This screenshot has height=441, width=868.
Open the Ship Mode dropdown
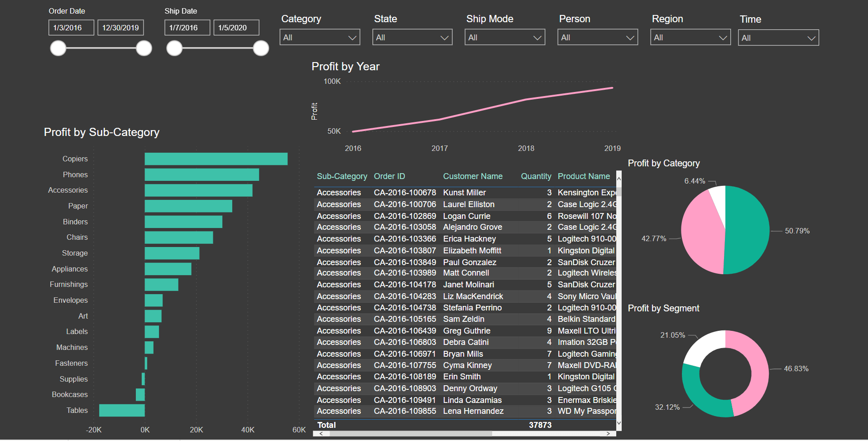(505, 37)
